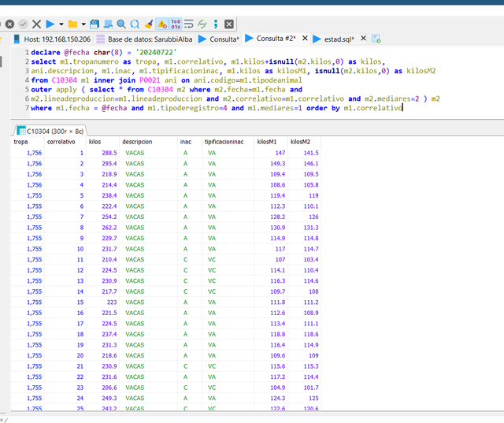The image size is (504, 423).
Task: Click P0021 table name in the query
Action: click(x=150, y=80)
